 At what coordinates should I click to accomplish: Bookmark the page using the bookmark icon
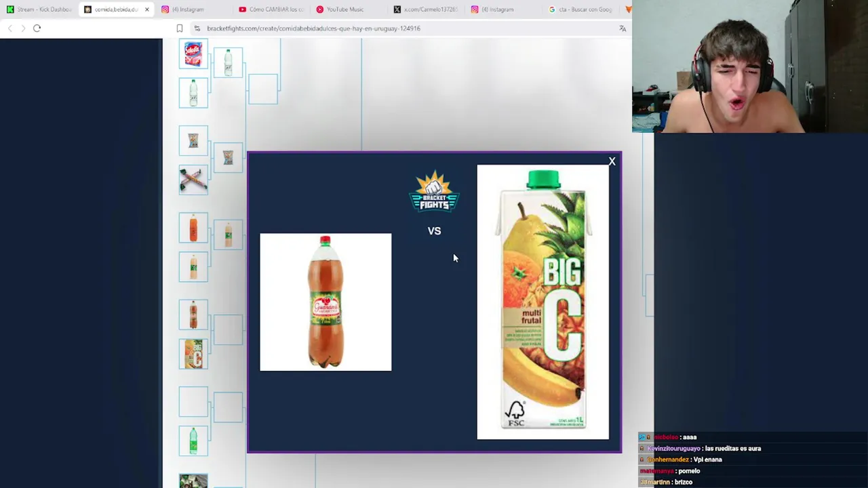click(180, 28)
